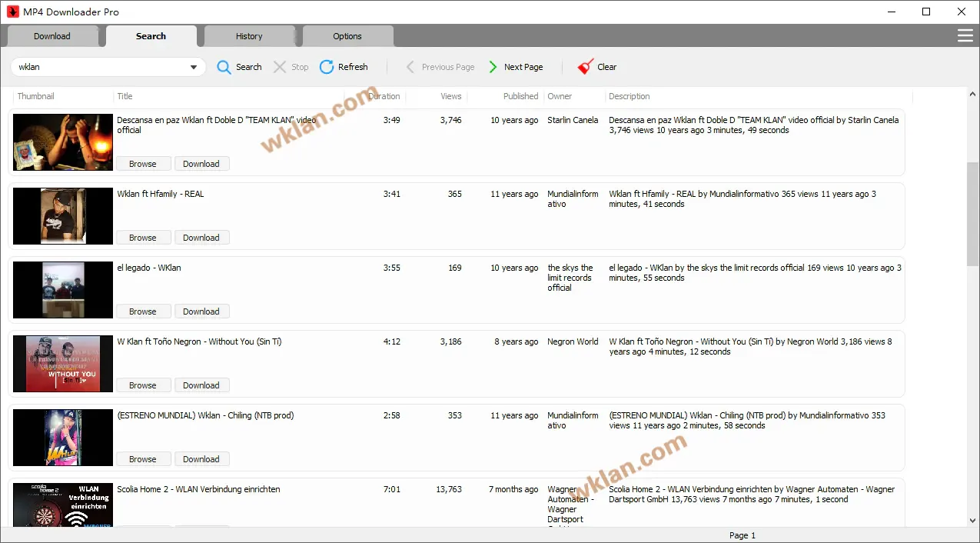Select title 'el legado - WKlan'
This screenshot has height=543, width=980.
(149, 268)
